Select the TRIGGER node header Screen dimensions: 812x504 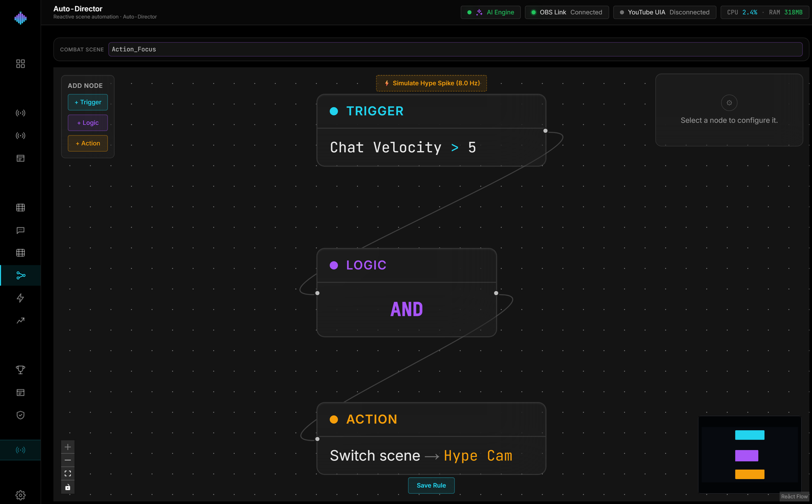[x=431, y=111]
